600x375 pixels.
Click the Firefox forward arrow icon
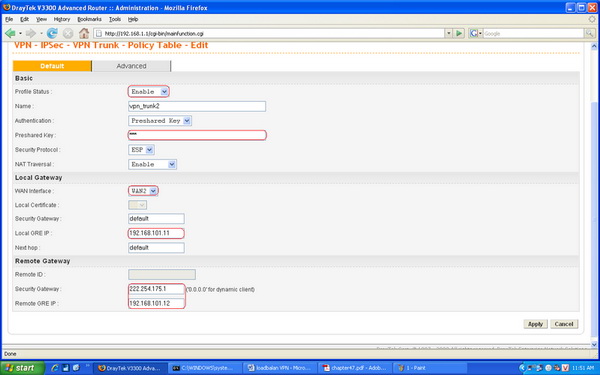[x=31, y=34]
